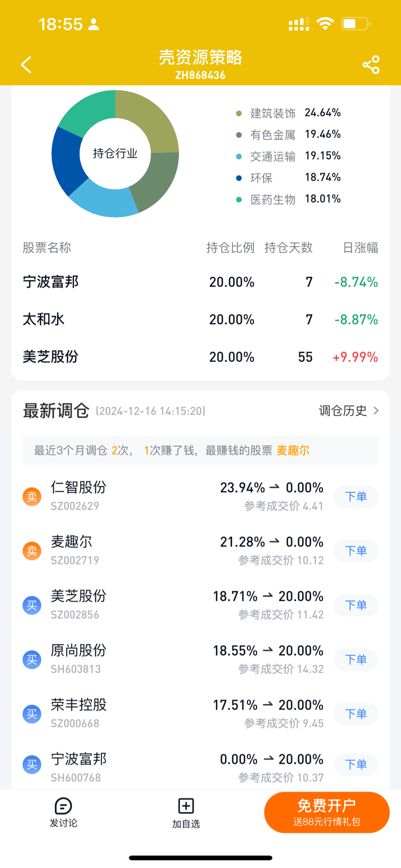Tap the sell badge beside 仁智股份
The width and height of the screenshot is (401, 868).
32,497
